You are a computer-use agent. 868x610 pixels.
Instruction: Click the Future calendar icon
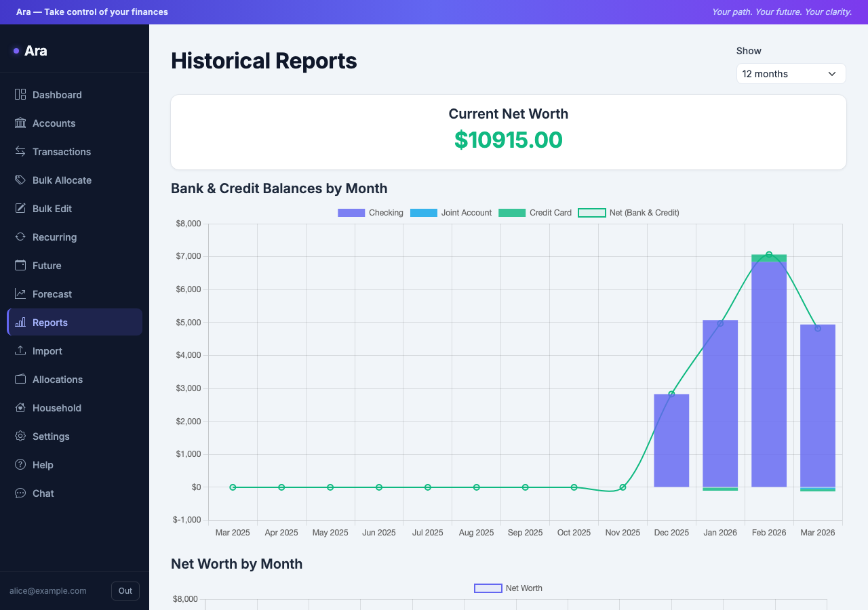[x=20, y=266]
